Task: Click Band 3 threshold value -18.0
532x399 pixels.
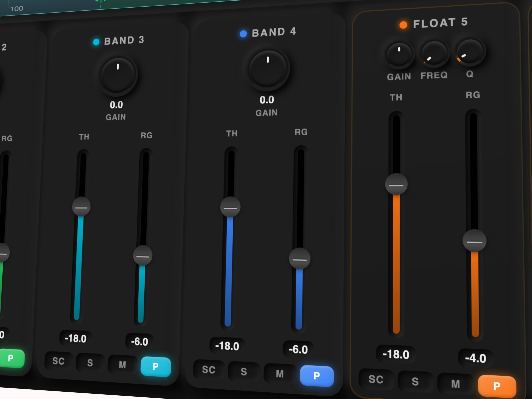Action: pos(75,338)
